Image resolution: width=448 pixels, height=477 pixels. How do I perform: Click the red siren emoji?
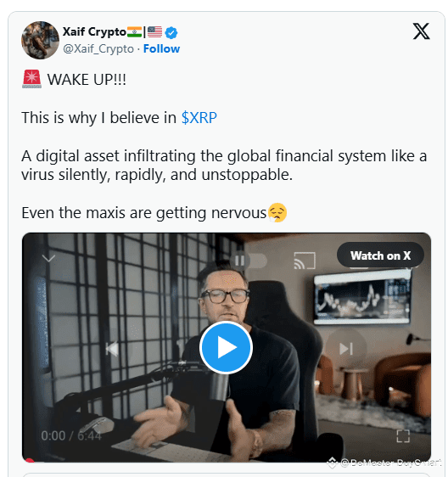pos(31,79)
